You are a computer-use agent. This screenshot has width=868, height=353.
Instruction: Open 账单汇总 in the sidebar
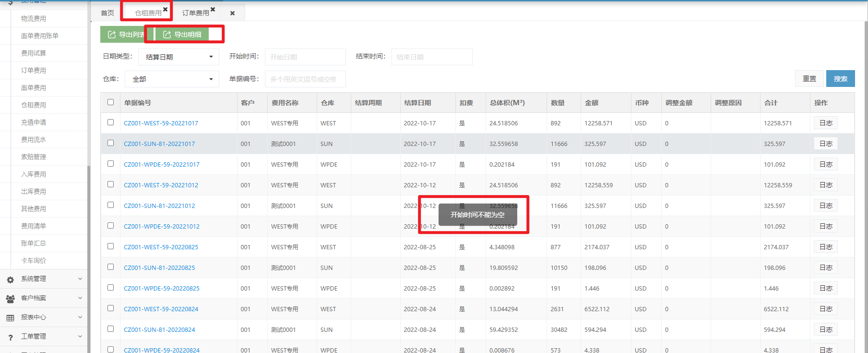[x=34, y=243]
